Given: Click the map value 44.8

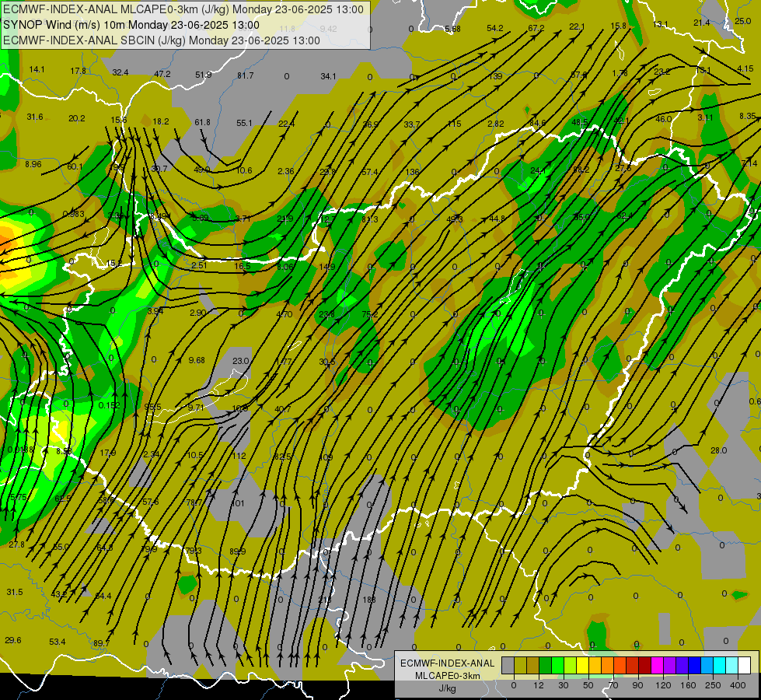Looking at the screenshot, I should [x=497, y=219].
